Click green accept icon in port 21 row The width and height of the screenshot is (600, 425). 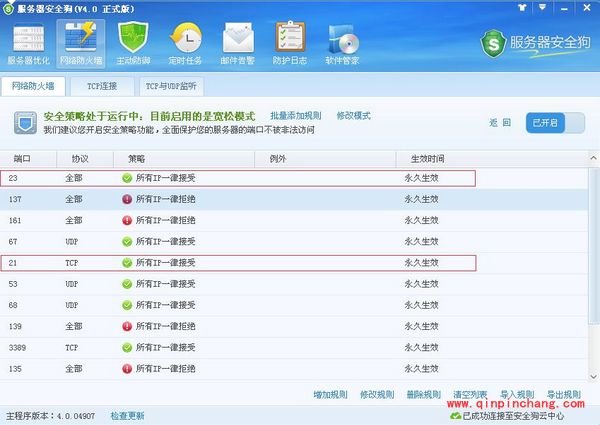click(127, 263)
